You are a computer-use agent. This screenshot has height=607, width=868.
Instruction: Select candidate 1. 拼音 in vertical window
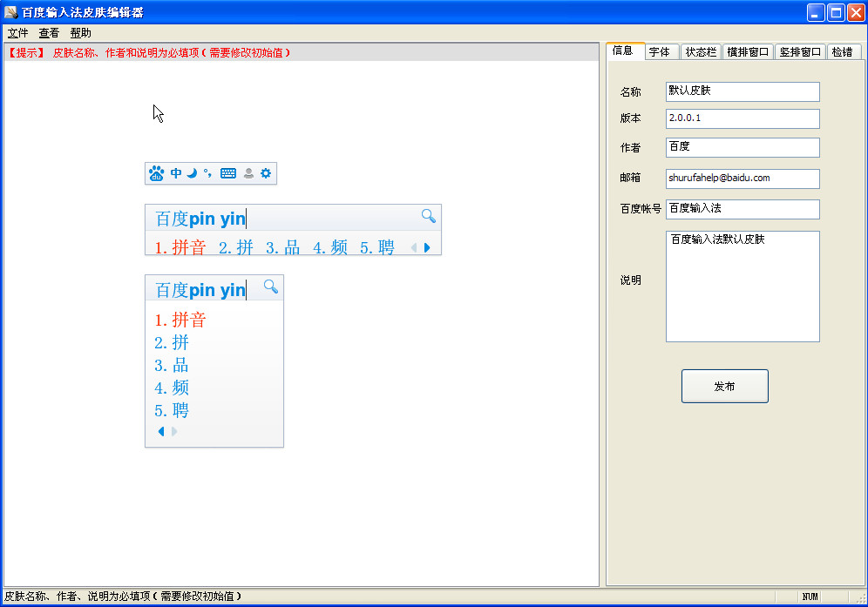coord(180,320)
